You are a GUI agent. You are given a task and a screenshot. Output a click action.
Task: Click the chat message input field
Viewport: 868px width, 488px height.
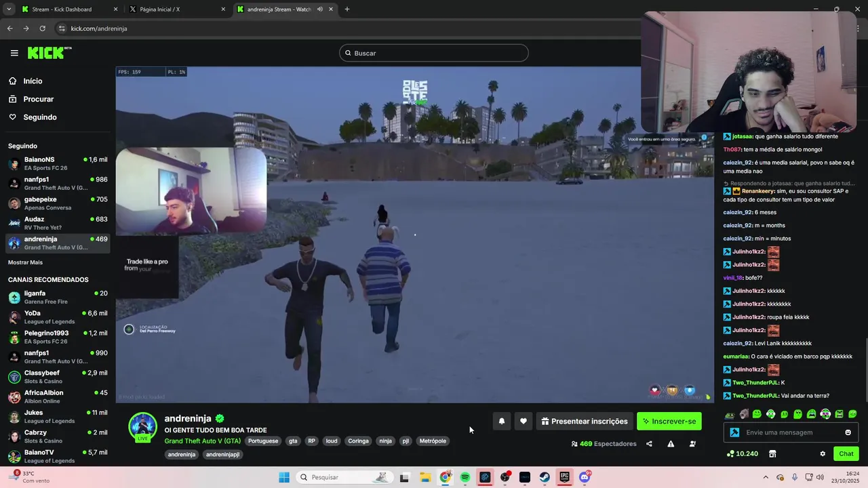pyautogui.click(x=791, y=432)
